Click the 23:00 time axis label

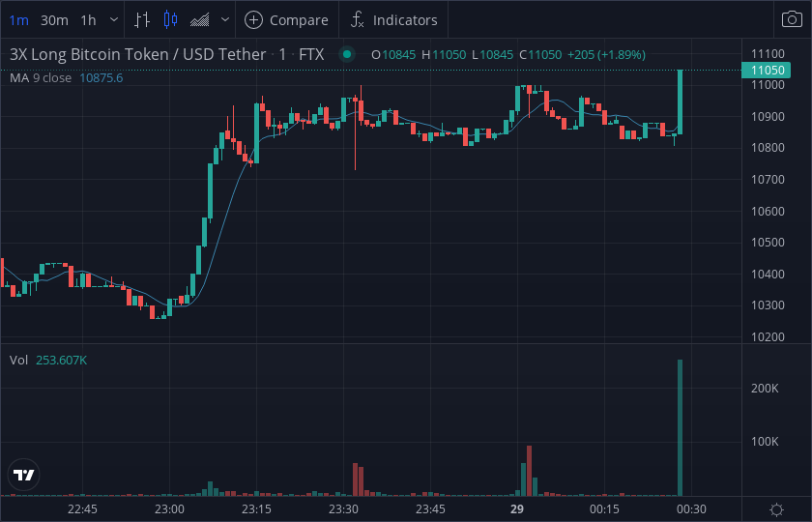click(x=169, y=509)
